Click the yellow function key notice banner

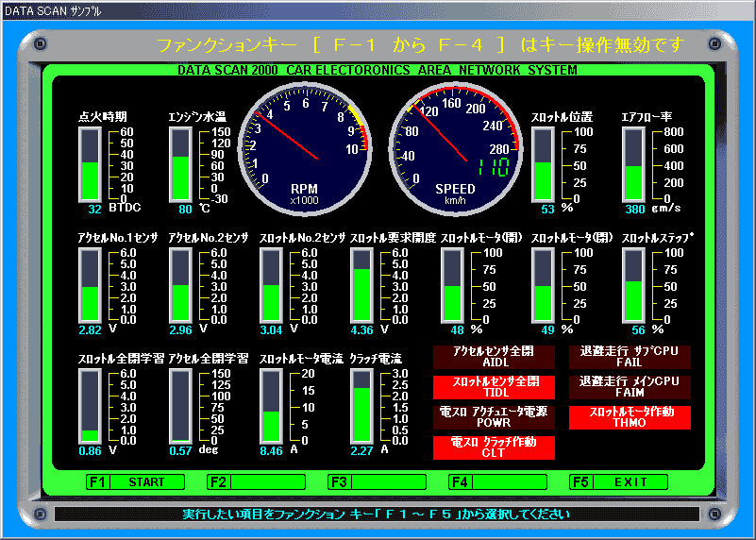tap(420, 45)
